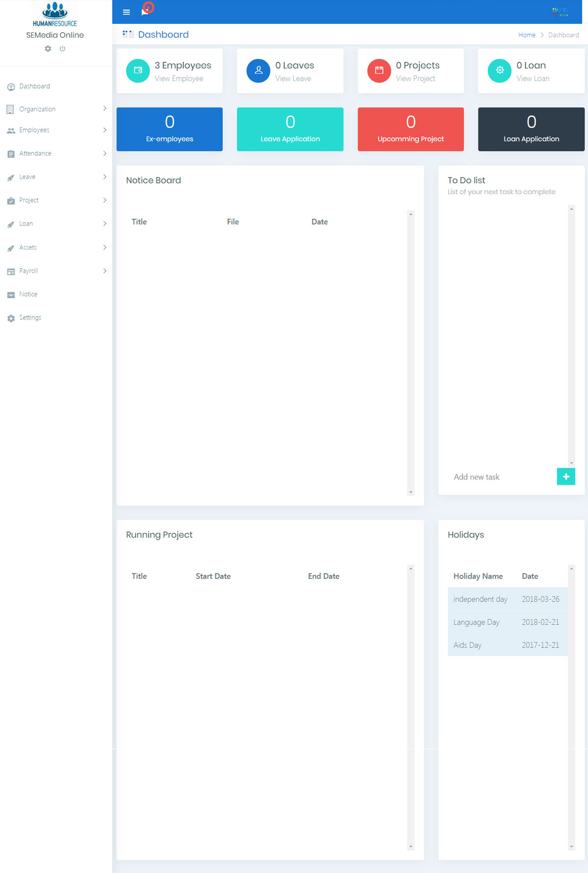Open the user avatar in top-right corner
The width and height of the screenshot is (588, 873).
[560, 12]
